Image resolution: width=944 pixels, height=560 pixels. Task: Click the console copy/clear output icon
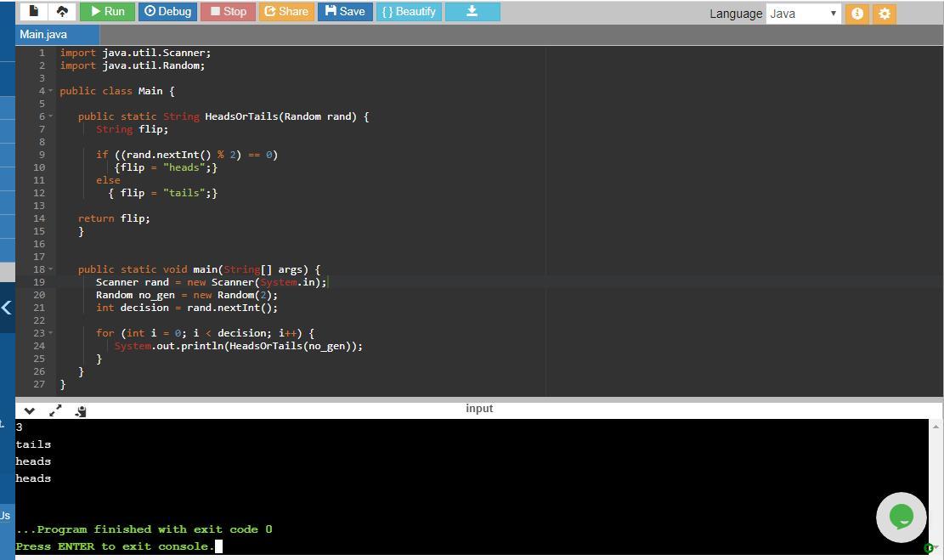pos(81,411)
